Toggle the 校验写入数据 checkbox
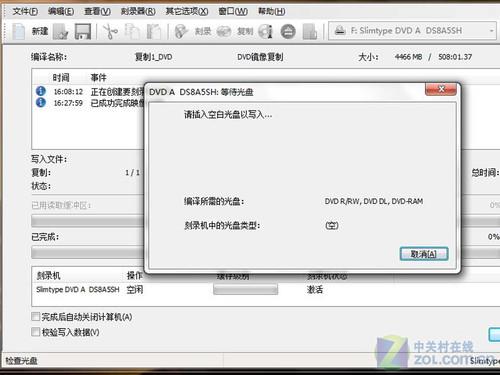This screenshot has width=500, height=375. 35,332
